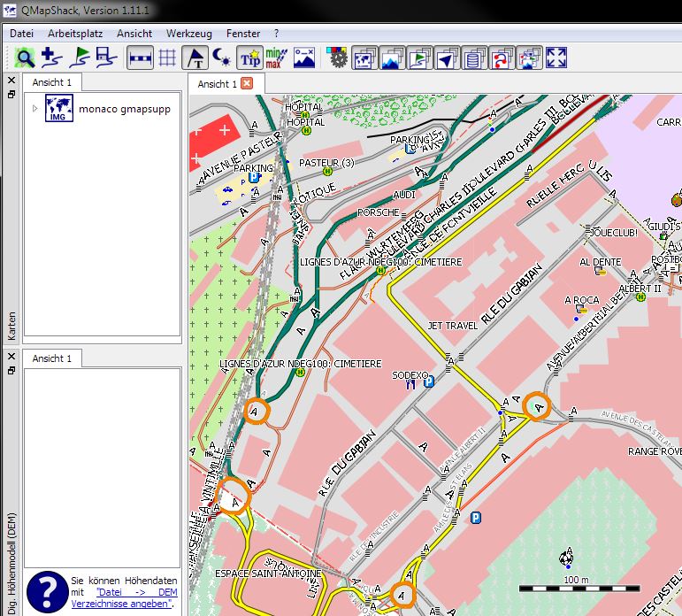The image size is (682, 616).
Task: Click the parking P icon beside SODEXO
Action: [x=429, y=381]
